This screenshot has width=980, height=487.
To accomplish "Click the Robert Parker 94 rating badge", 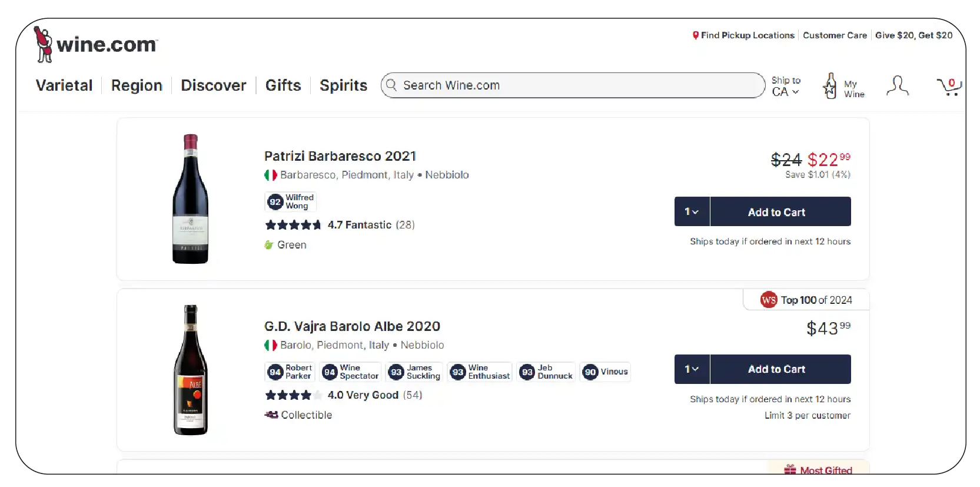I will pyautogui.click(x=290, y=372).
